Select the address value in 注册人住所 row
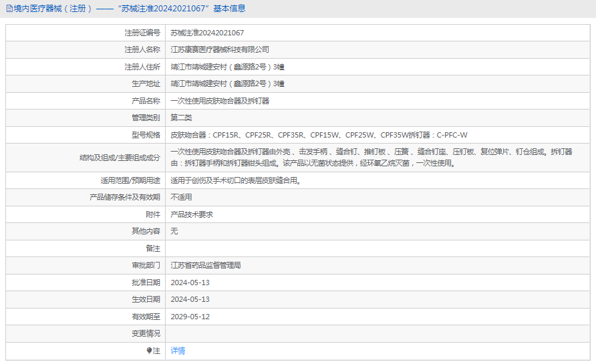Viewport: 596px width, 364px height. pyautogui.click(x=227, y=67)
